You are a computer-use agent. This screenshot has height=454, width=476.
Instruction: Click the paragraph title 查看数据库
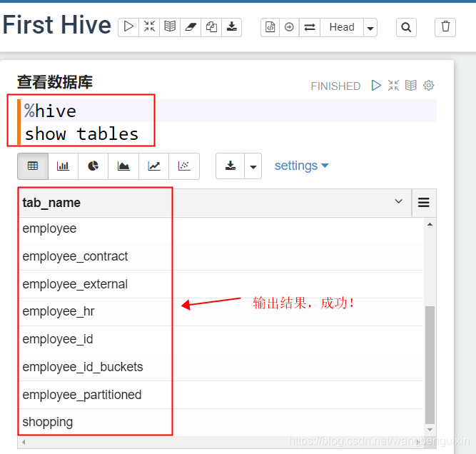[x=55, y=82]
